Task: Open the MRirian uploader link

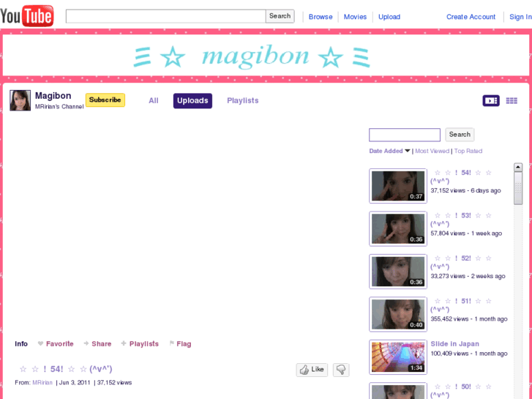Action: click(x=42, y=382)
